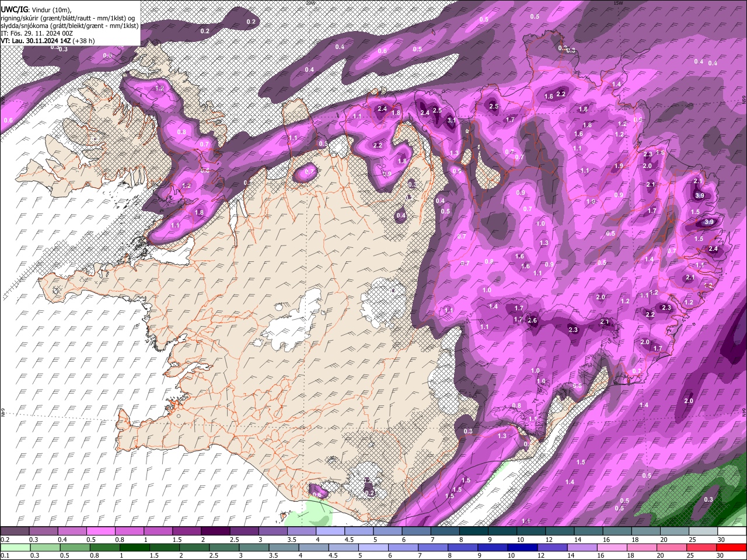Click the '0.2' tick label on upper legend

coord(5,540)
